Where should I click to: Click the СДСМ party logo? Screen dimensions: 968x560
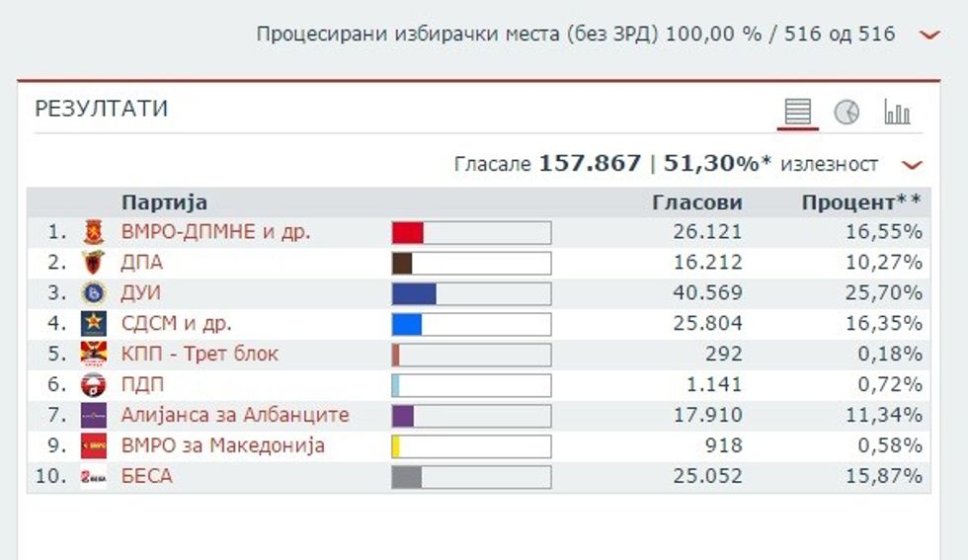click(x=93, y=324)
